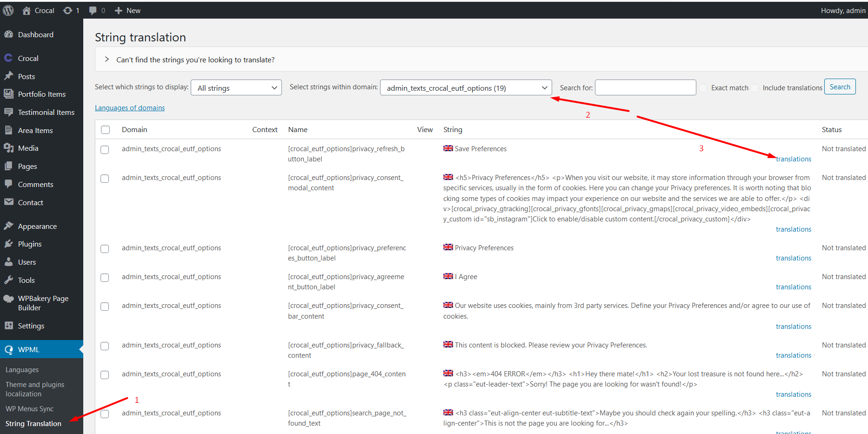
Task: Click UK flag next to I Agree
Action: click(448, 276)
